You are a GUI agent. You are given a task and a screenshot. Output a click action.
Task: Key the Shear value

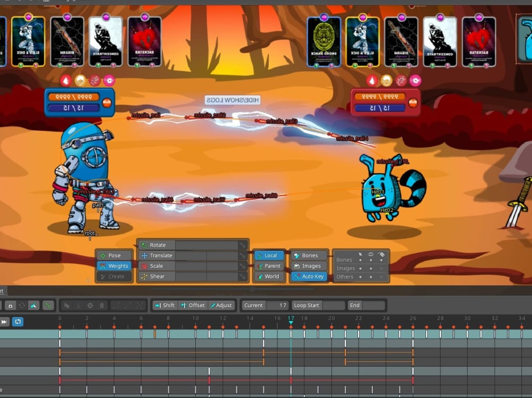click(x=243, y=276)
